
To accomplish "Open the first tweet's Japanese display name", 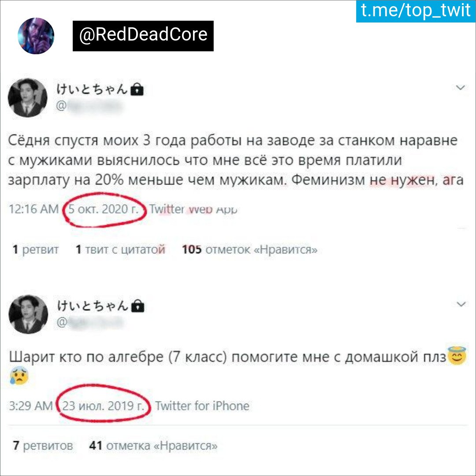I will pyautogui.click(x=91, y=89).
